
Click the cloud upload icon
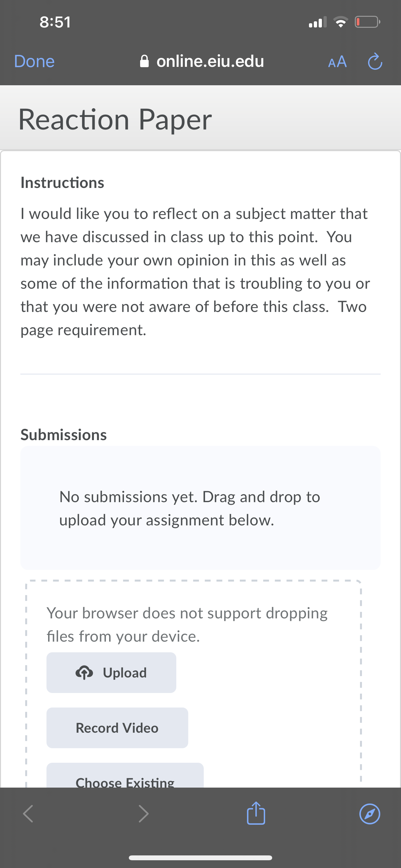click(84, 673)
